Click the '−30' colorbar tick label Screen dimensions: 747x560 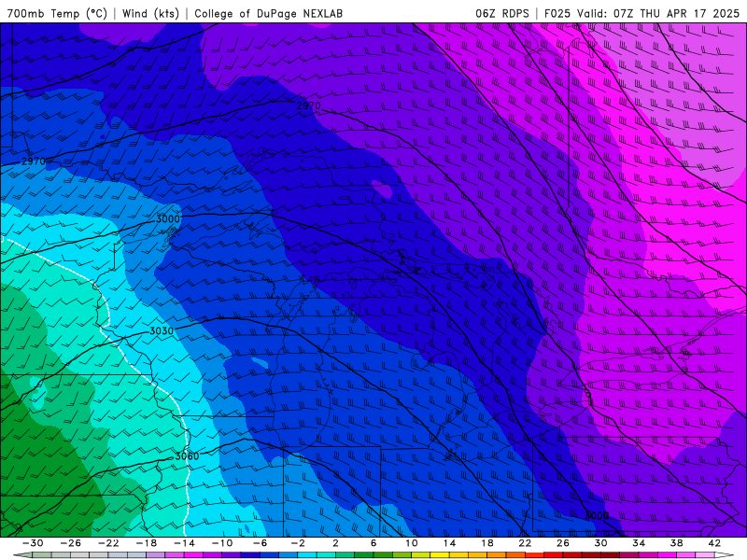click(x=33, y=543)
